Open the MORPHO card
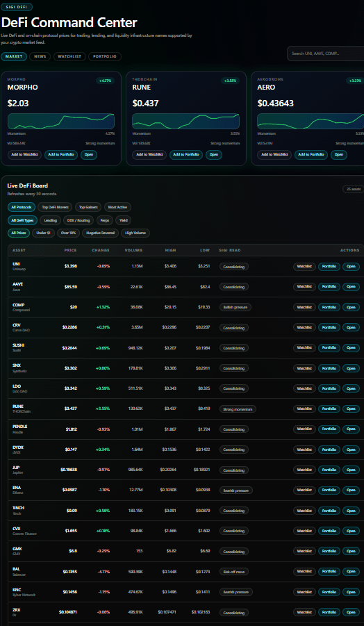364x626 pixels. point(89,154)
